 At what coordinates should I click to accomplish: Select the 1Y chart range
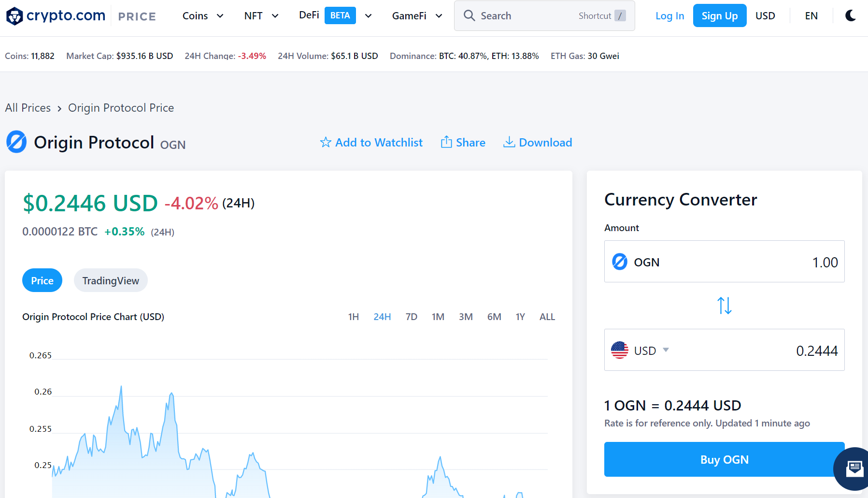(x=520, y=317)
